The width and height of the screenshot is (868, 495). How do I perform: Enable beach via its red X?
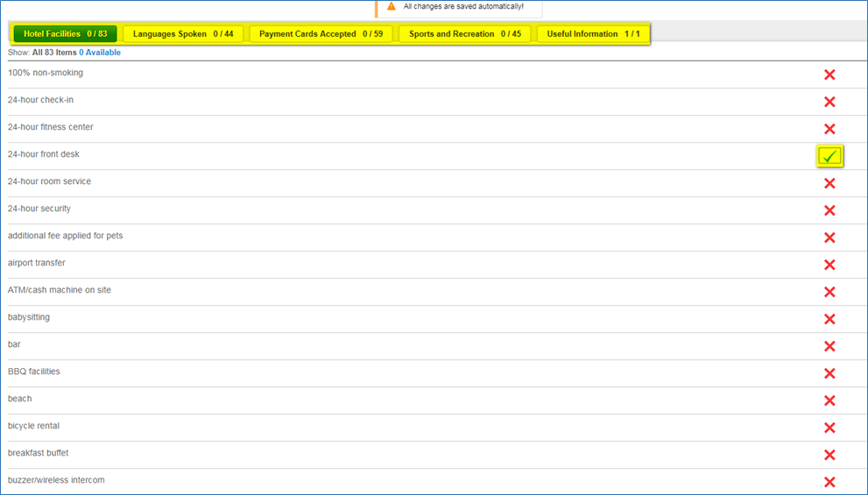[829, 400]
